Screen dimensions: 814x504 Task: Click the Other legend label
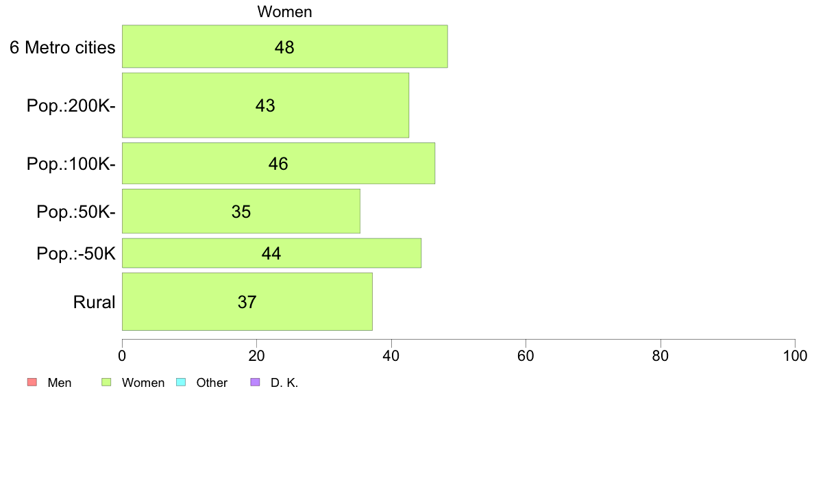coord(212,383)
